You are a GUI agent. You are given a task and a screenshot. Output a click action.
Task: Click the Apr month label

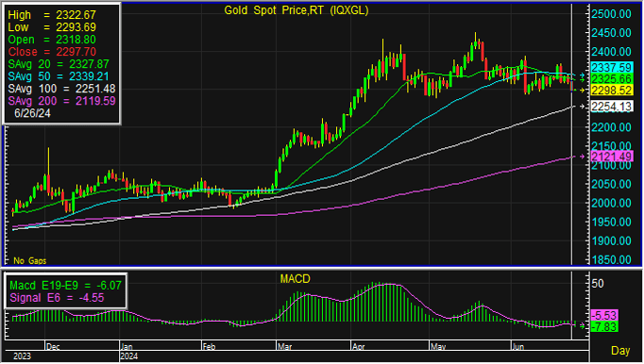359,347
